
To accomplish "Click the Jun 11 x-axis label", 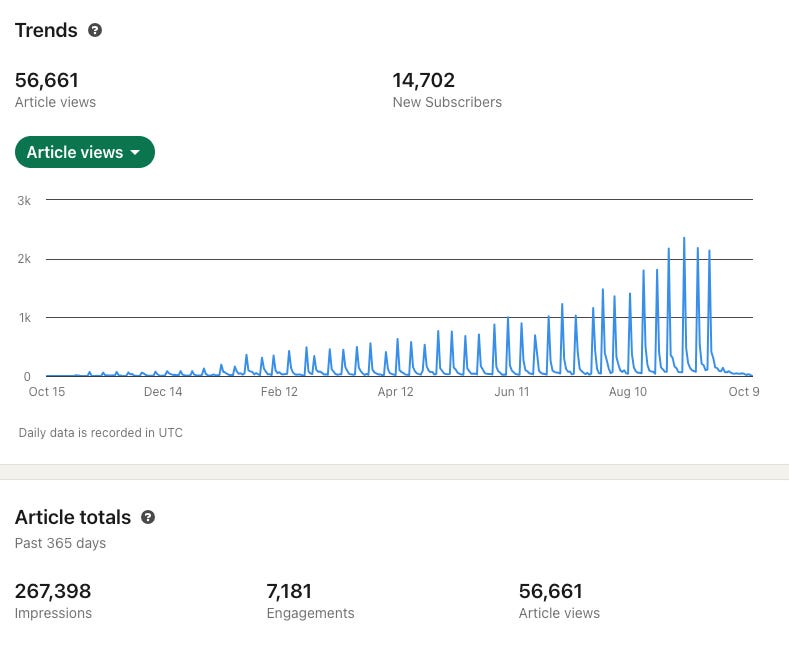I will [512, 392].
